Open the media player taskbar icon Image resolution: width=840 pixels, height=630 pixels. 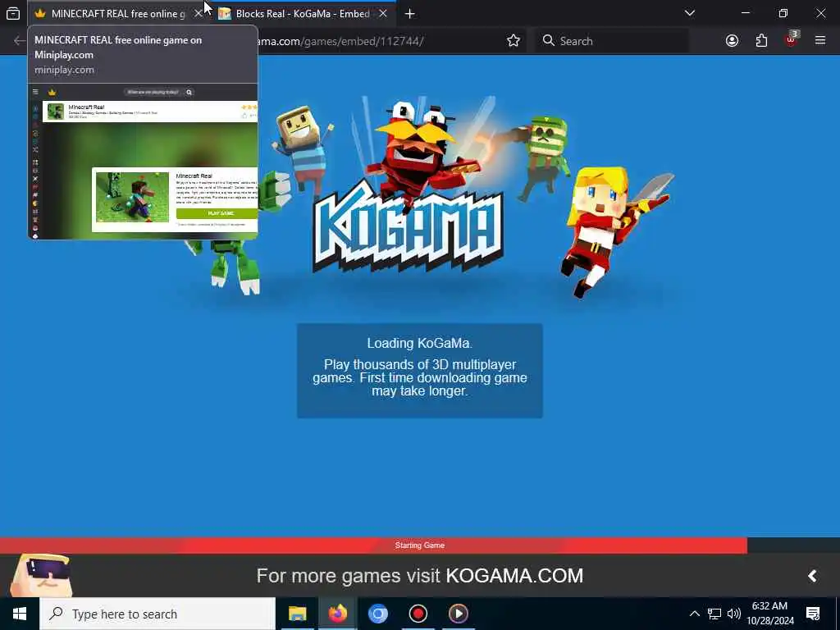point(458,614)
